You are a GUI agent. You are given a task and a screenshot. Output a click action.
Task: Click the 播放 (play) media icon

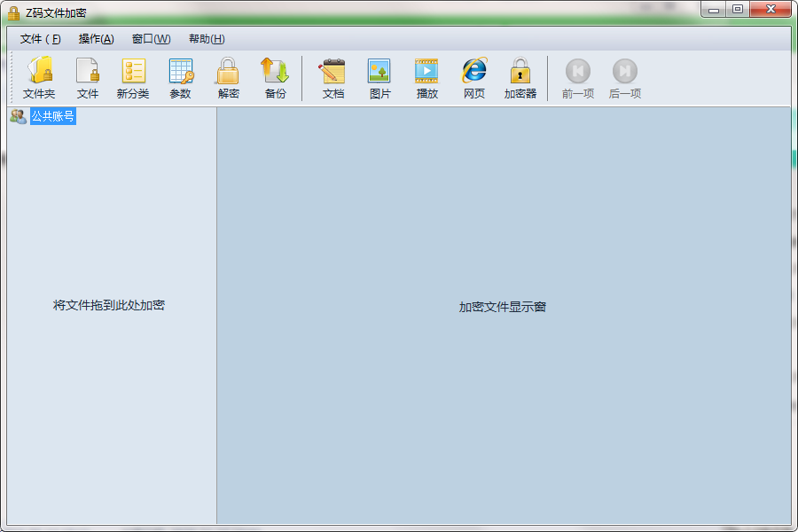pyautogui.click(x=426, y=78)
